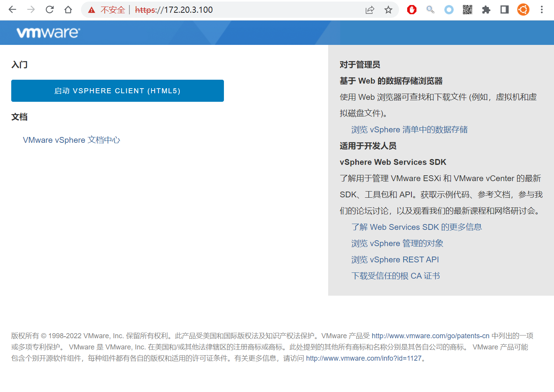This screenshot has width=554, height=392.
Task: Click 下载受信任的根 CA 证书 link
Action: click(396, 276)
